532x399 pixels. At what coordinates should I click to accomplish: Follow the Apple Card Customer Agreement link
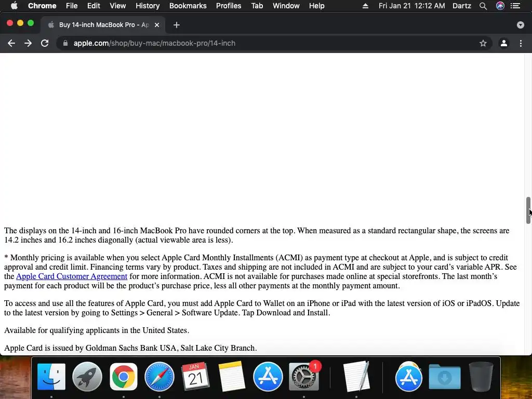[x=72, y=276]
